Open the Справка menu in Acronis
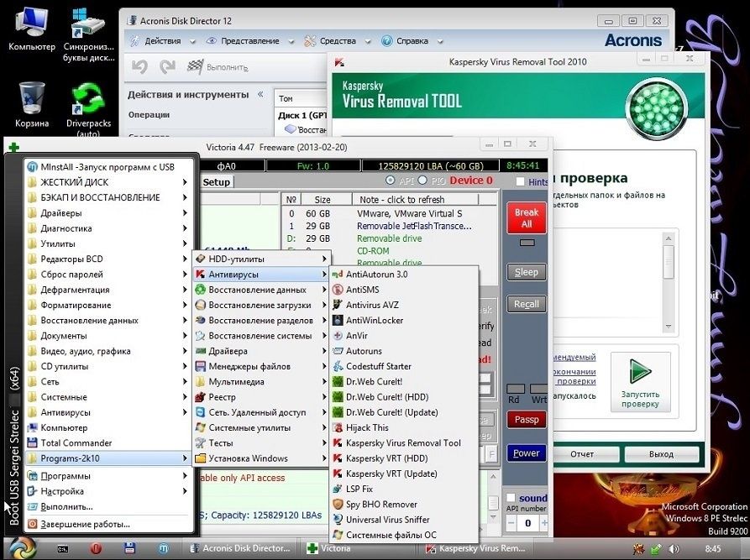 click(x=412, y=41)
